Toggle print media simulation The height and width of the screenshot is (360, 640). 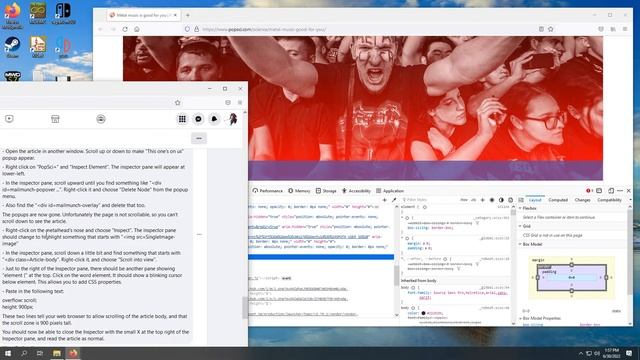point(511,200)
